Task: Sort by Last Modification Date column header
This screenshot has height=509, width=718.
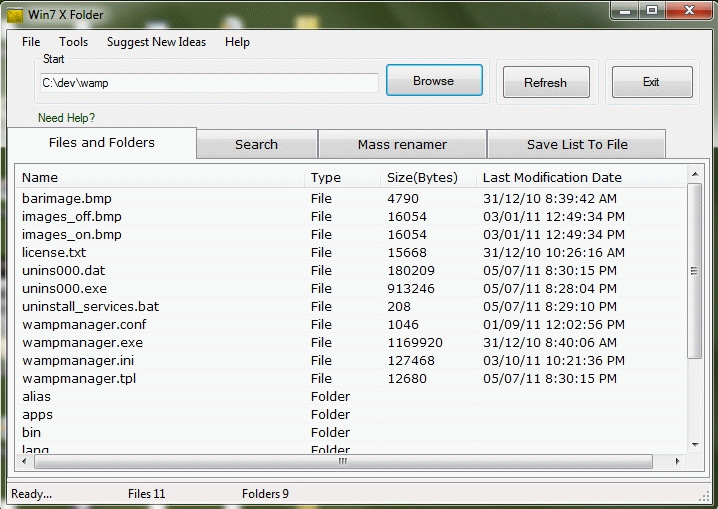Action: point(581,178)
